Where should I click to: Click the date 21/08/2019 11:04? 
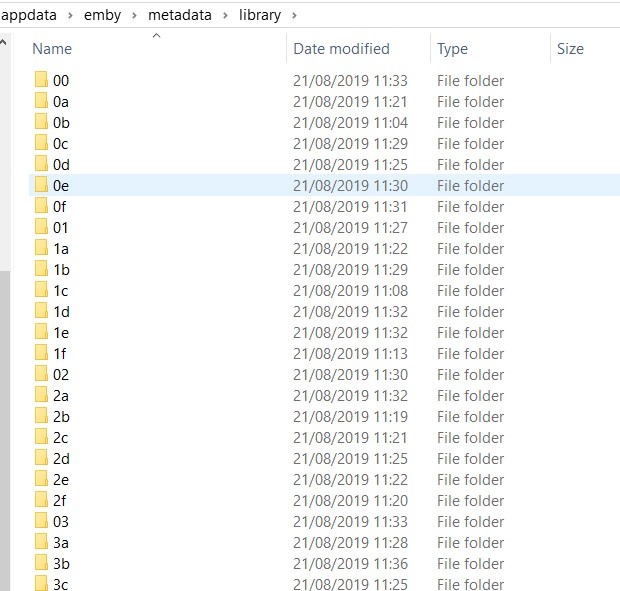point(350,123)
